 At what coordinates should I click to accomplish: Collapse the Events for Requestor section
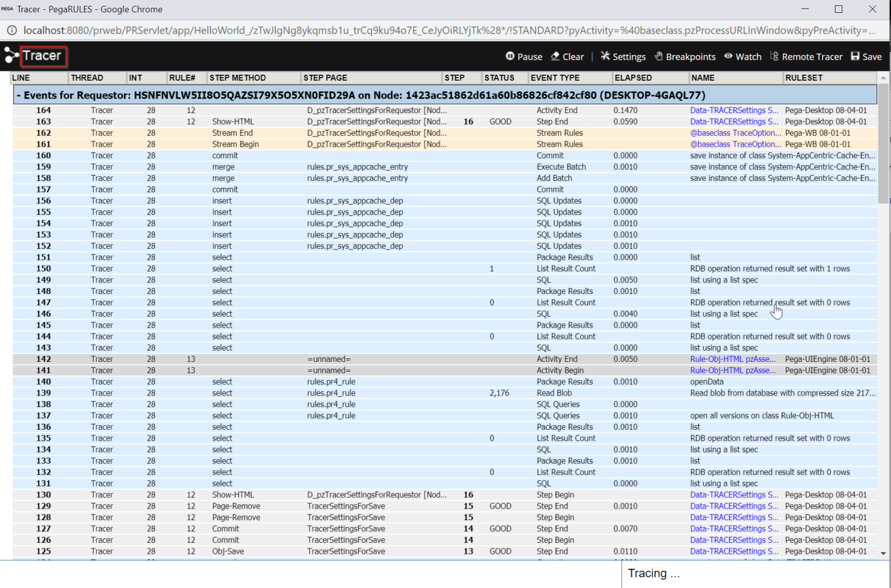click(19, 95)
